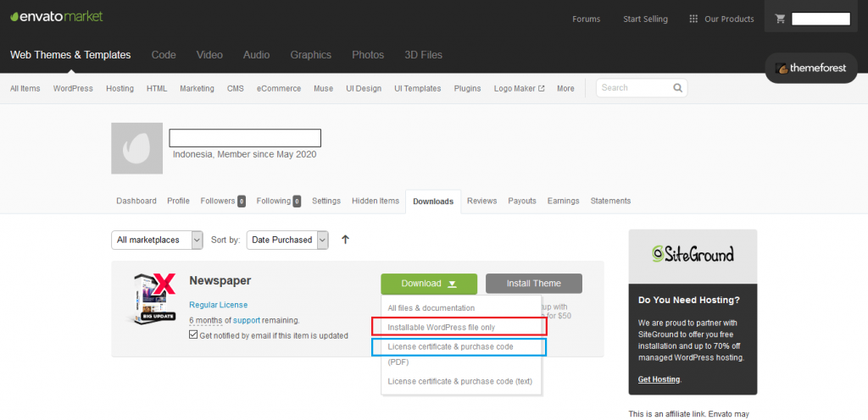Screen dimensions: 868x420
Task: Click the search magnifier icon
Action: [677, 88]
